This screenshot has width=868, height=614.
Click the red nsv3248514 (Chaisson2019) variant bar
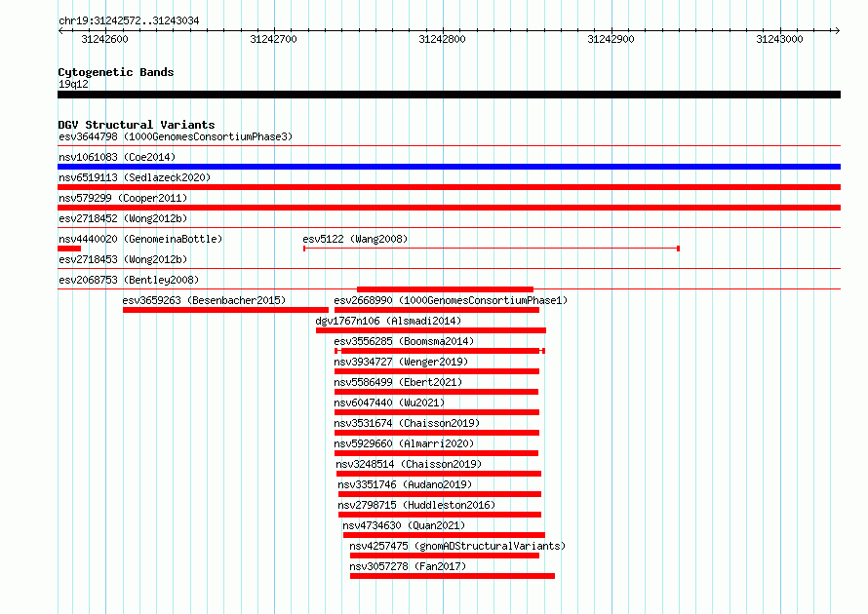pos(439,474)
